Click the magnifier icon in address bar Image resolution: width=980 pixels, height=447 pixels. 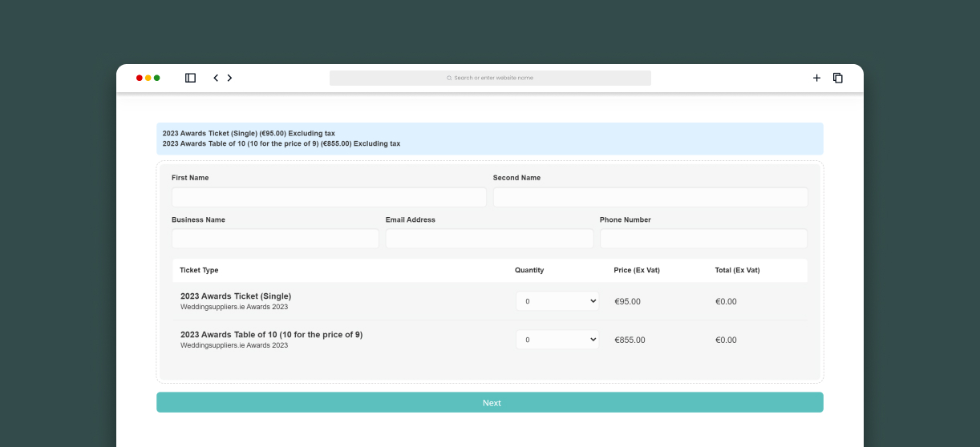coord(449,78)
